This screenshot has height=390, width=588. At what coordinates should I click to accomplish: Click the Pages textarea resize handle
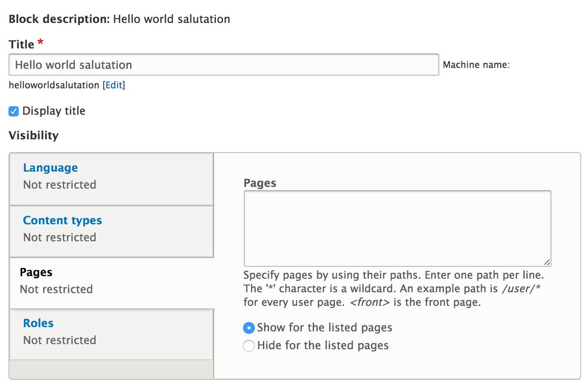(547, 263)
